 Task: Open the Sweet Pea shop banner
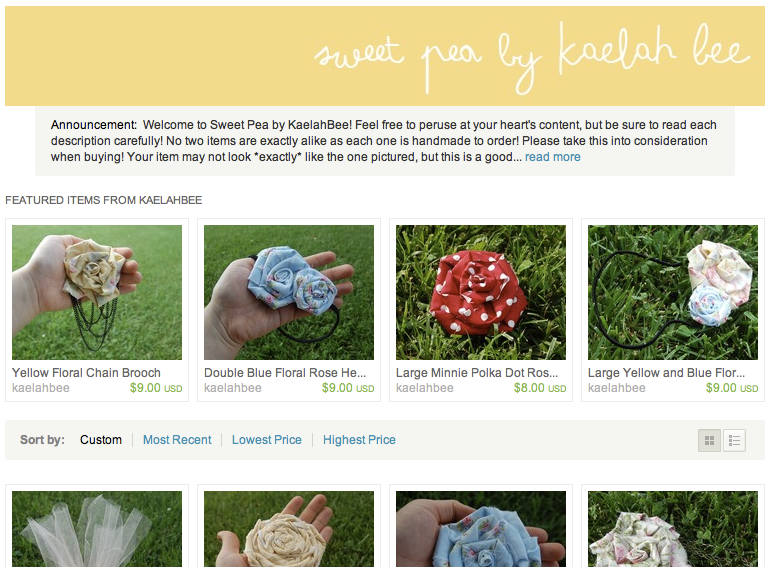click(x=385, y=56)
